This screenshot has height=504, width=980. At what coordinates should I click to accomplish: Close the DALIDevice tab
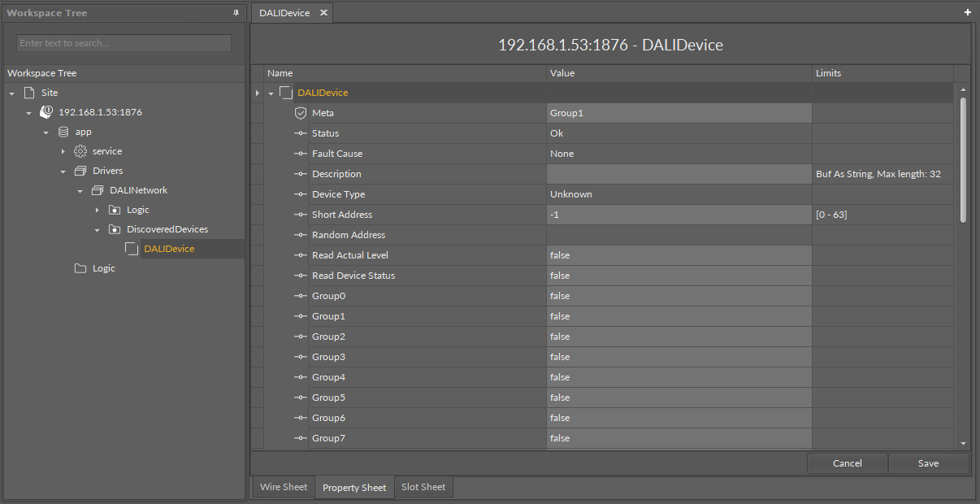pos(323,13)
